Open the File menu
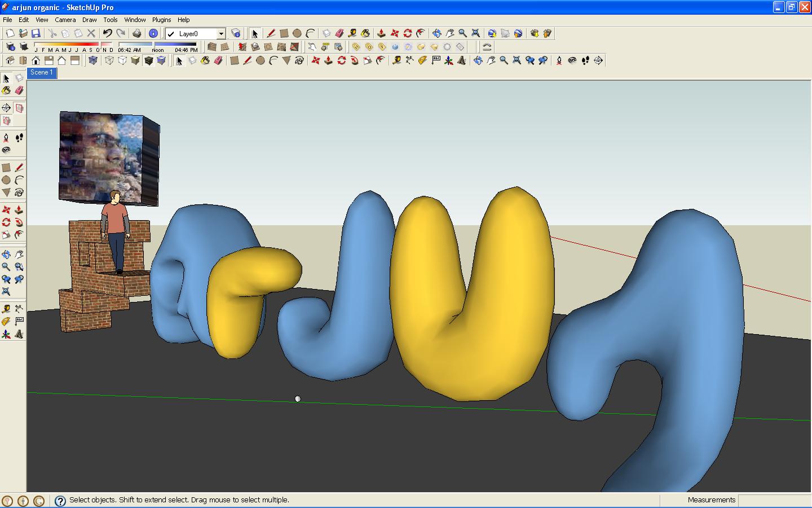The height and width of the screenshot is (508, 812). pyautogui.click(x=7, y=20)
